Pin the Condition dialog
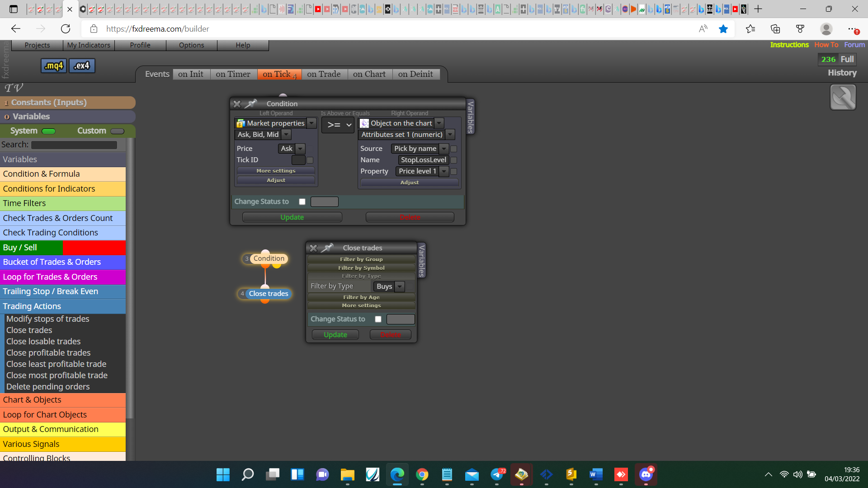Image resolution: width=868 pixels, height=488 pixels. pyautogui.click(x=251, y=103)
